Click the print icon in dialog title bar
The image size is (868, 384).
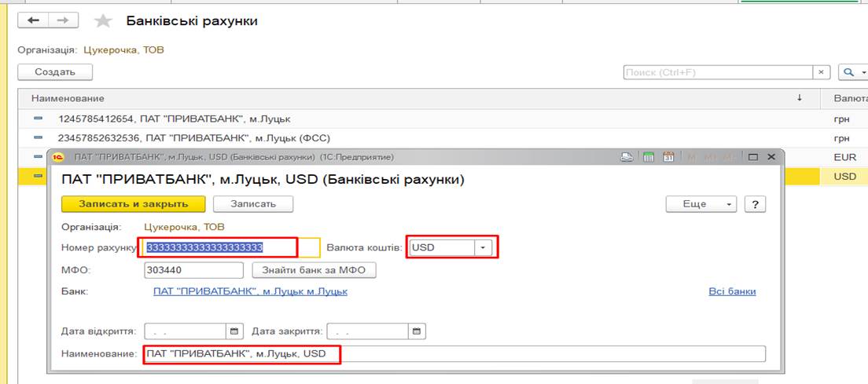click(627, 157)
